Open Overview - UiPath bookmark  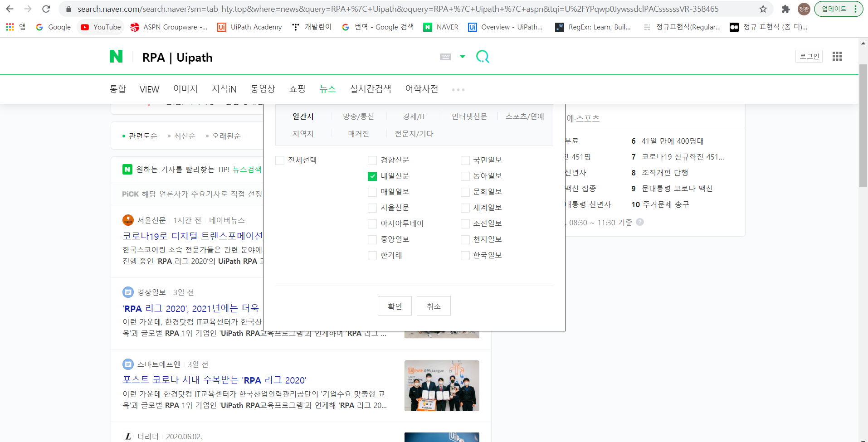coord(505,27)
